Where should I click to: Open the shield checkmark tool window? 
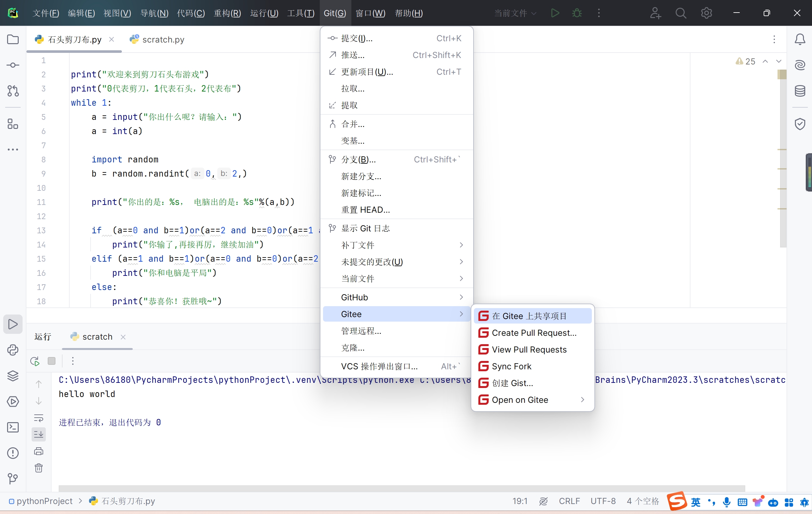point(800,124)
